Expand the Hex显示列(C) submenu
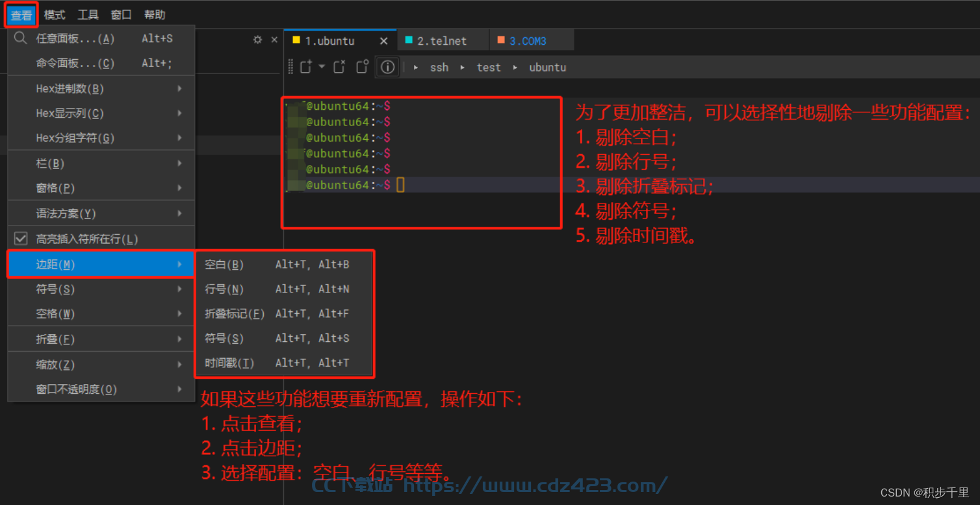The width and height of the screenshot is (980, 505). 101,113
